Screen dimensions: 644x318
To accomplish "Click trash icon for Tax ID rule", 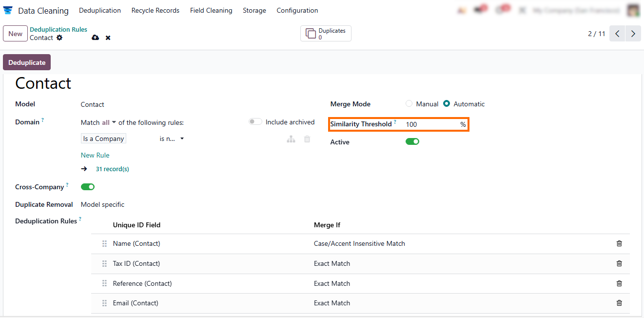I will point(619,263).
